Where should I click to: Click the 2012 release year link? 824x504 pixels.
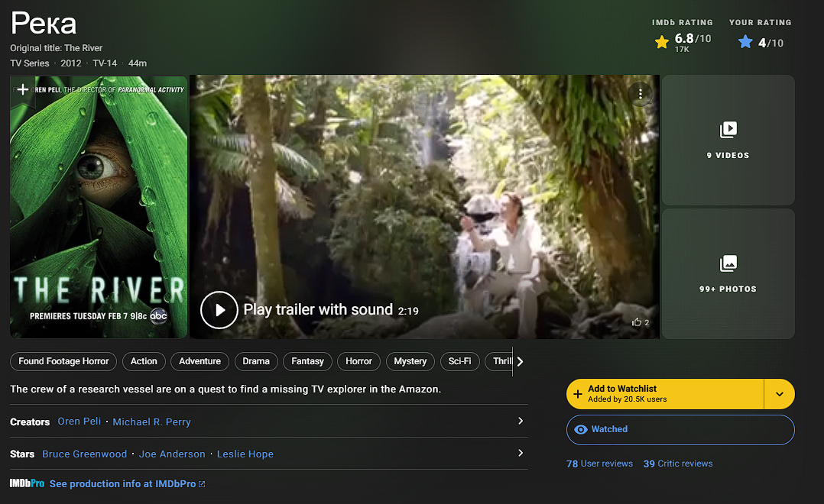click(71, 63)
